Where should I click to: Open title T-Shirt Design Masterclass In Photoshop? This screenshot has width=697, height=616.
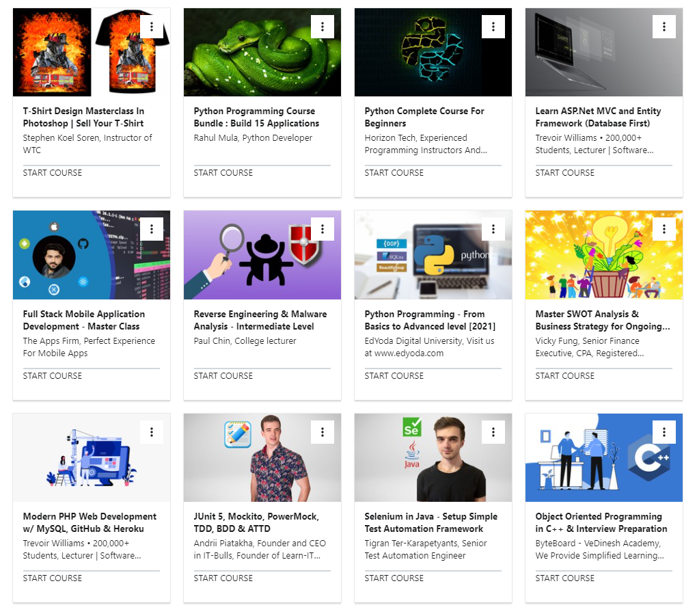[83, 117]
